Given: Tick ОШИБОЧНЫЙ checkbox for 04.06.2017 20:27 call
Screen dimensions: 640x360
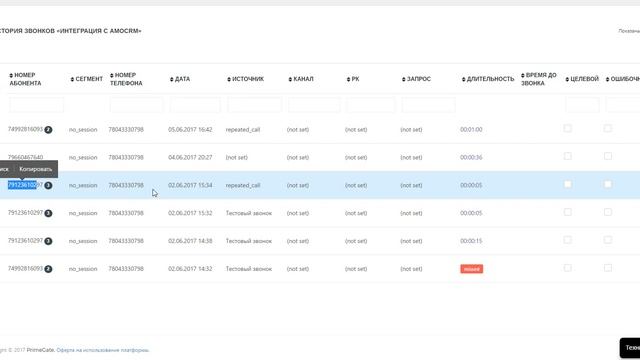Looking at the screenshot, I should [608, 156].
